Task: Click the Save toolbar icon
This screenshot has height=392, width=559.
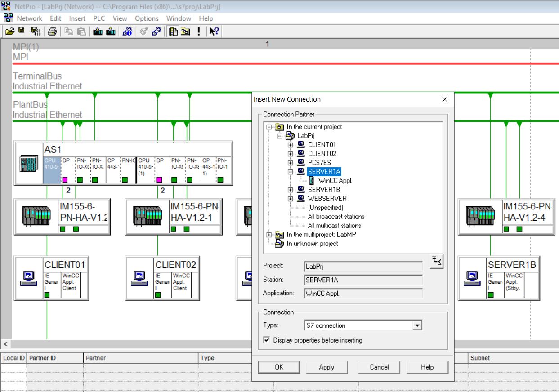Action: (22, 31)
